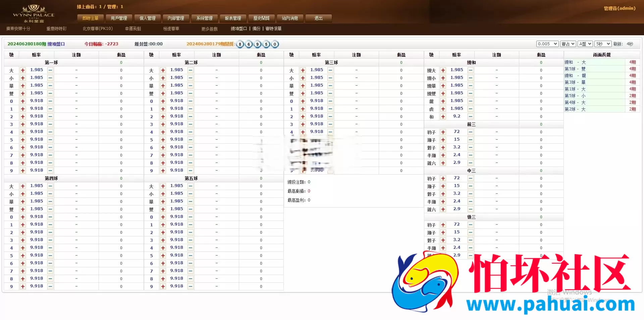Click the 總和 - 龍 row in 兩面長龍
Screen dimensions: 644x320
pyautogui.click(x=602, y=76)
